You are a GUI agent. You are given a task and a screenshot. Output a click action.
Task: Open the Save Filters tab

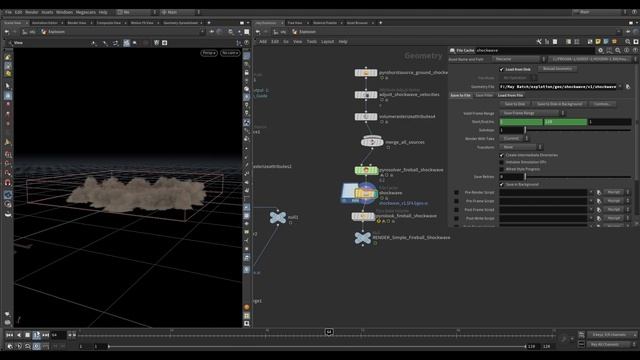(x=484, y=95)
